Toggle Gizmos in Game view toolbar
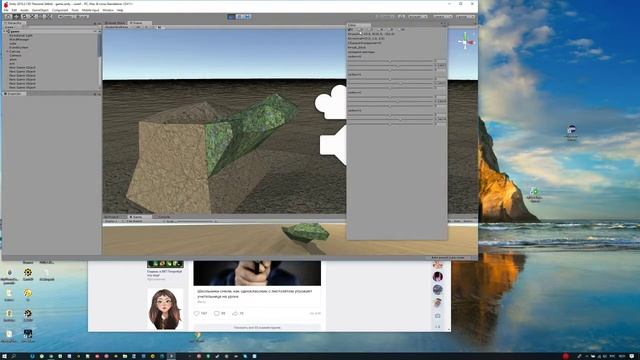The height and width of the screenshot is (360, 640). coord(468,221)
